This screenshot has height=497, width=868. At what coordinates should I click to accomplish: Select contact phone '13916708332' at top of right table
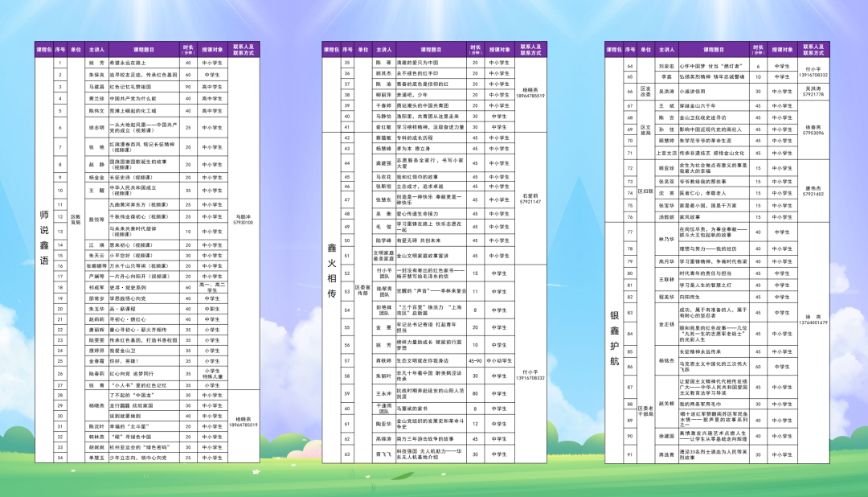click(x=813, y=75)
